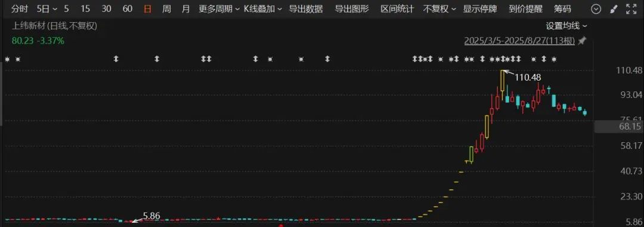Open the 更多周期 dropdown
Image resolution: width=644 pixels, height=227 pixels.
point(219,8)
